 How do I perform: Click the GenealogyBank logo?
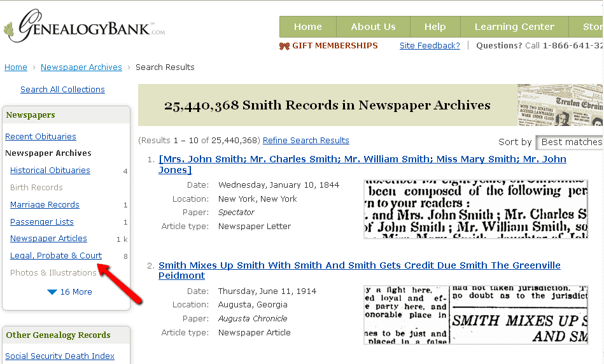pyautogui.click(x=84, y=26)
